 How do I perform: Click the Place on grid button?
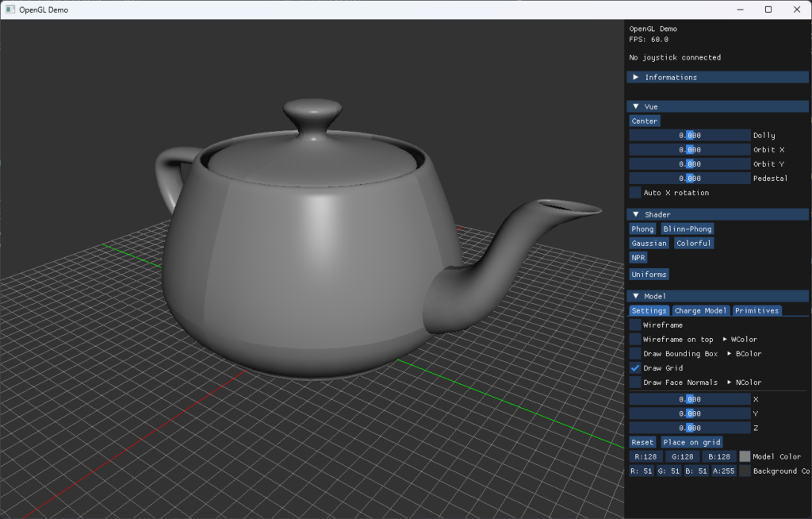[691, 442]
